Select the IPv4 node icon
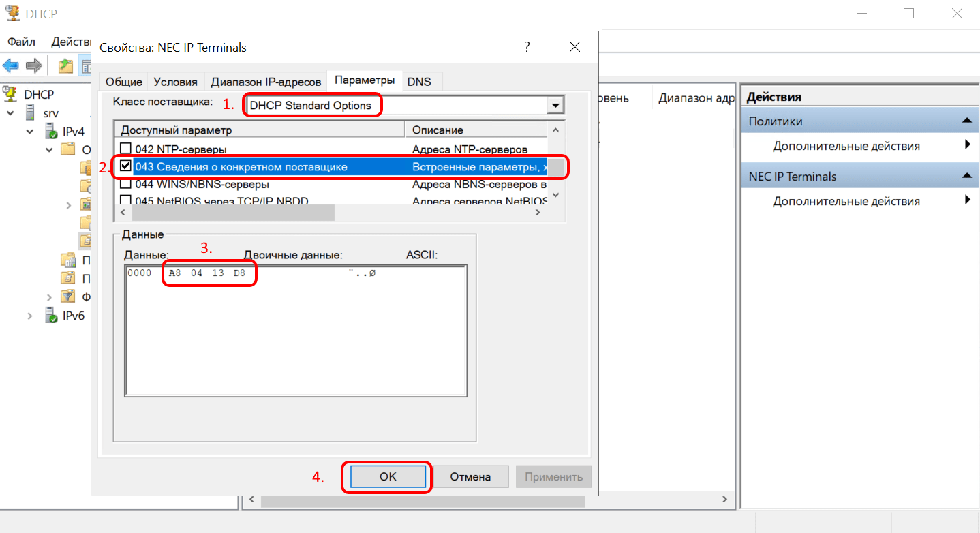 (x=50, y=131)
